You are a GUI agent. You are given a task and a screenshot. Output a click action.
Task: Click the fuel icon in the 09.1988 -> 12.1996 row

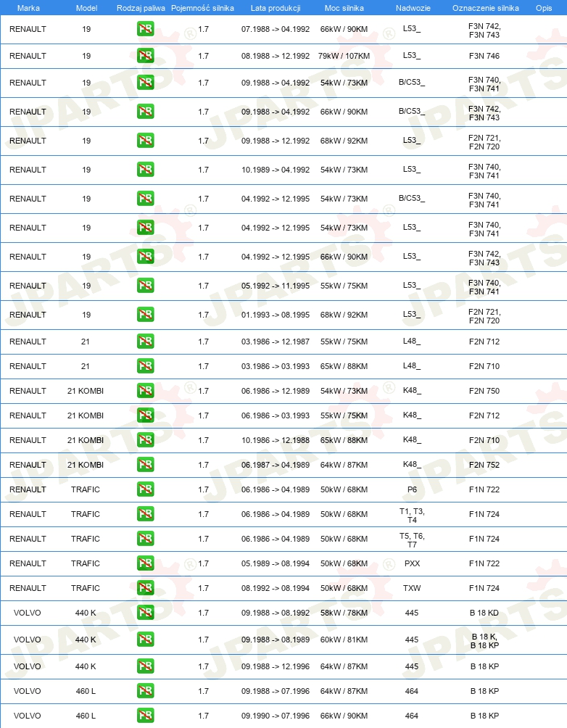(145, 666)
